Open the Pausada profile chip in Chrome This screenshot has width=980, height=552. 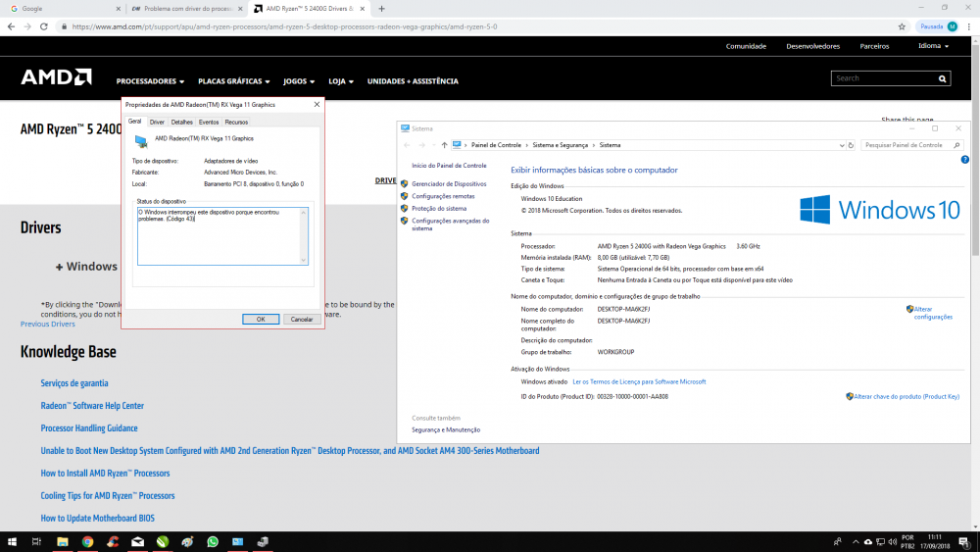point(938,26)
